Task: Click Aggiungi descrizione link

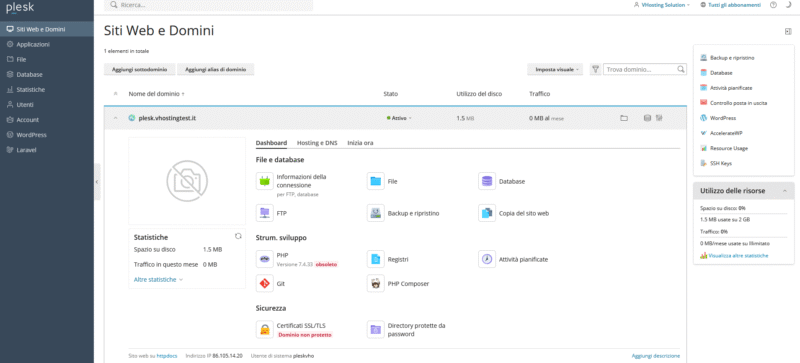Action: tap(656, 355)
